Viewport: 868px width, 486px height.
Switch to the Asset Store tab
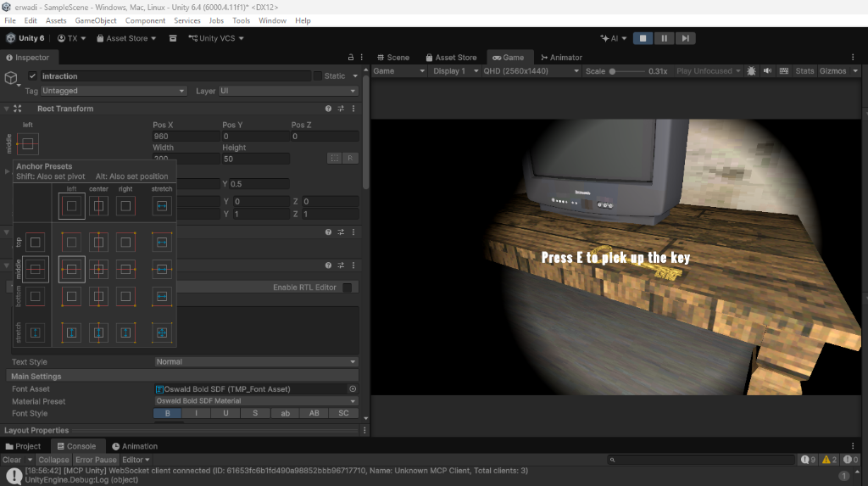451,57
